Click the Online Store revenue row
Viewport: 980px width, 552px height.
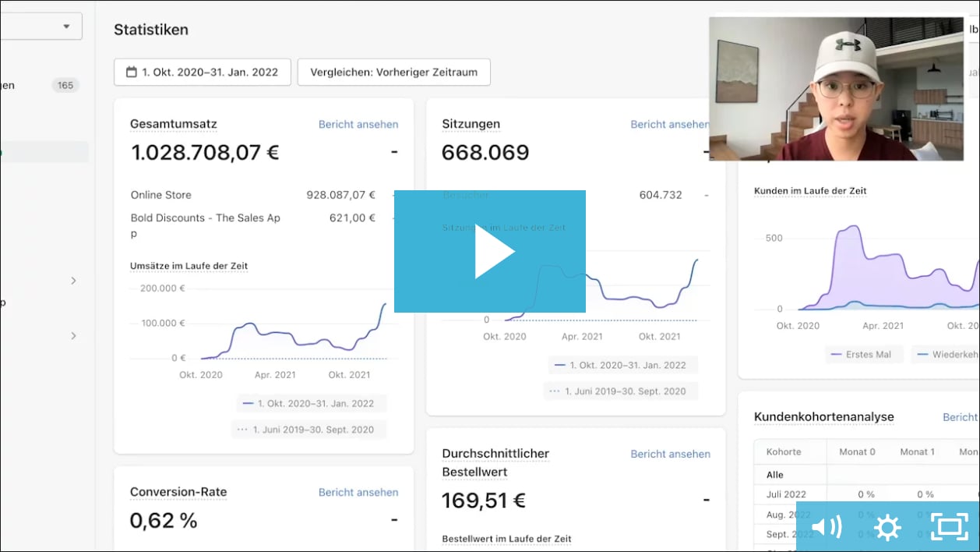[252, 195]
